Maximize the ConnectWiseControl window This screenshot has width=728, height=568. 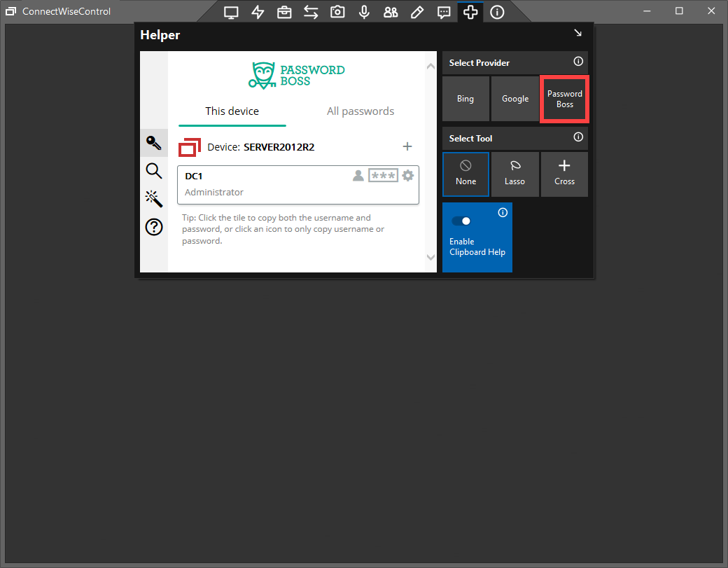[x=679, y=11]
